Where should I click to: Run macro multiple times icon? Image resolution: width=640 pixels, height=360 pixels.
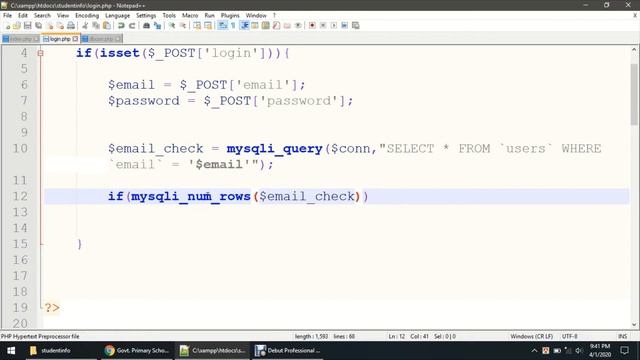(344, 25)
